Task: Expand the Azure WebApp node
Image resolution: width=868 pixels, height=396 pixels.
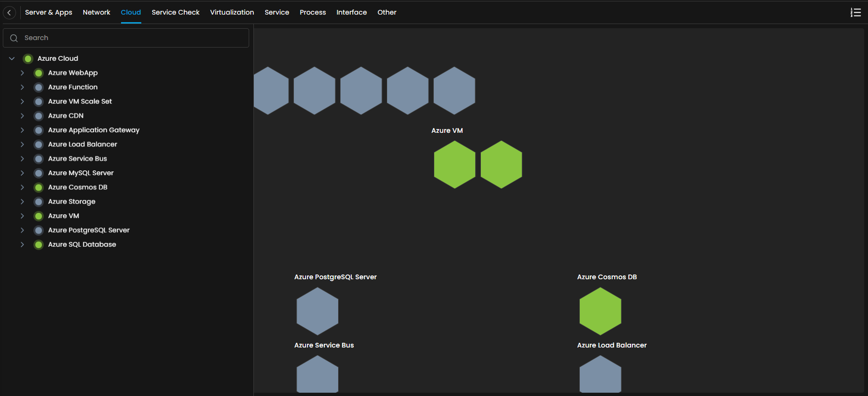Action: pos(22,73)
